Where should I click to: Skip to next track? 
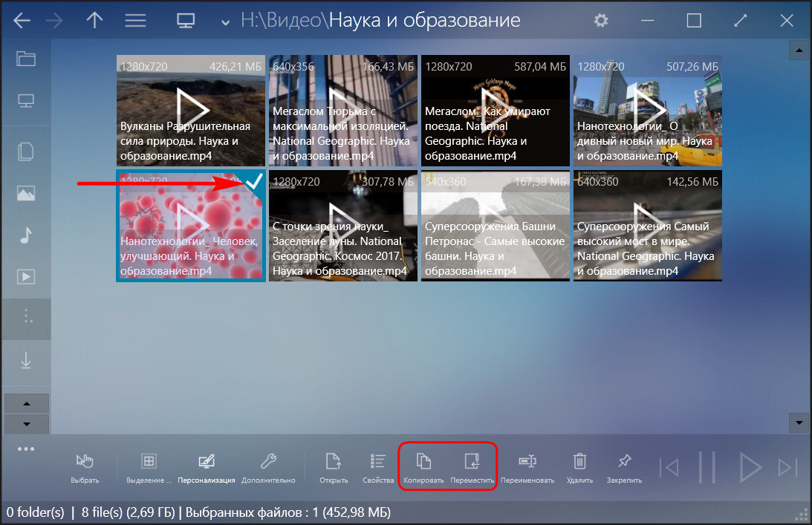click(787, 468)
